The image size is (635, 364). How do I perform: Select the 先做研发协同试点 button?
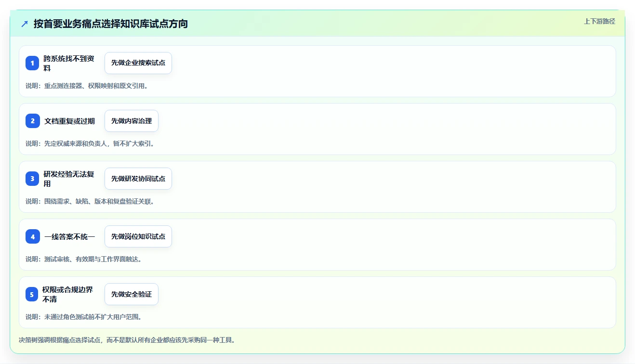[138, 179]
